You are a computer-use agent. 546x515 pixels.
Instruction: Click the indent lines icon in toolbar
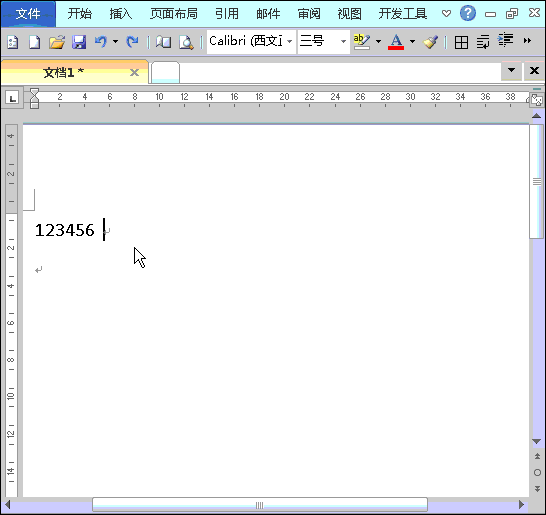click(505, 40)
